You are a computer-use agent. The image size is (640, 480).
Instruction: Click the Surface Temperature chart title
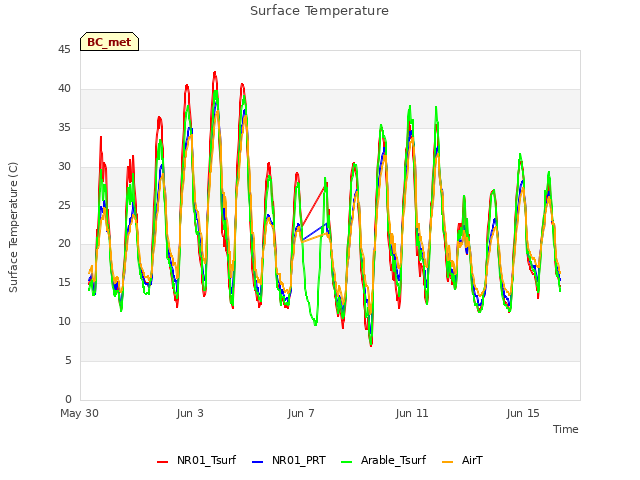(x=319, y=11)
